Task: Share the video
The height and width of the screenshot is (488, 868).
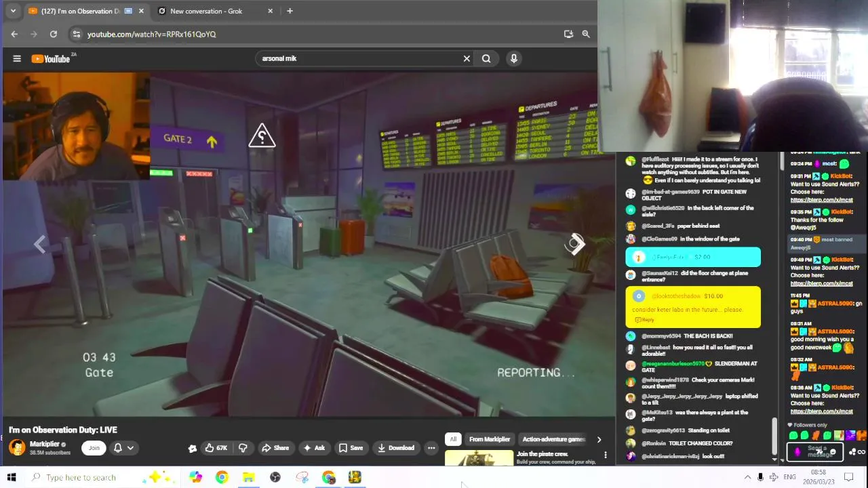Action: tap(275, 447)
